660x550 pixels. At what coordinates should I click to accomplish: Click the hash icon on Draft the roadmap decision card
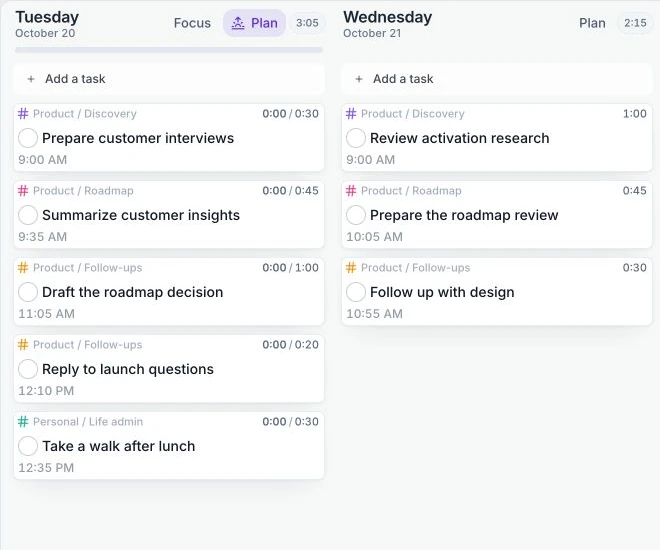coord(23,268)
